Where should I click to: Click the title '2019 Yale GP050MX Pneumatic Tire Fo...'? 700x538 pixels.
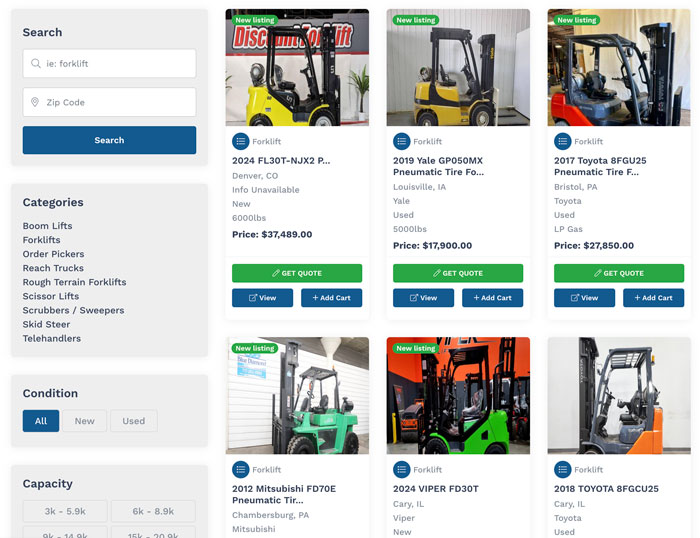pyautogui.click(x=438, y=166)
